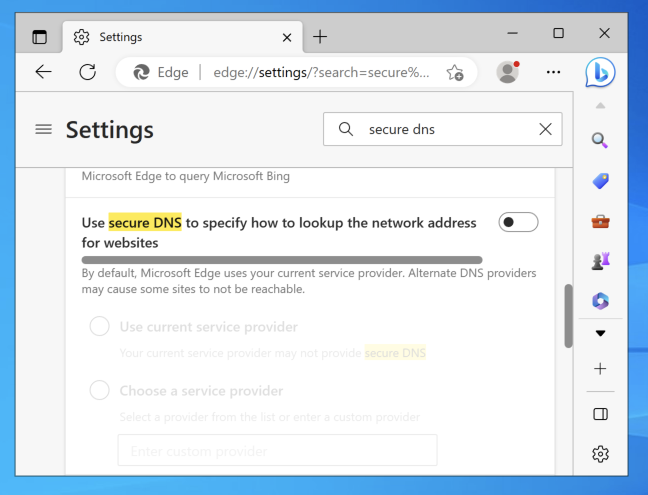Open the Games chess piece sidebar icon

click(600, 260)
